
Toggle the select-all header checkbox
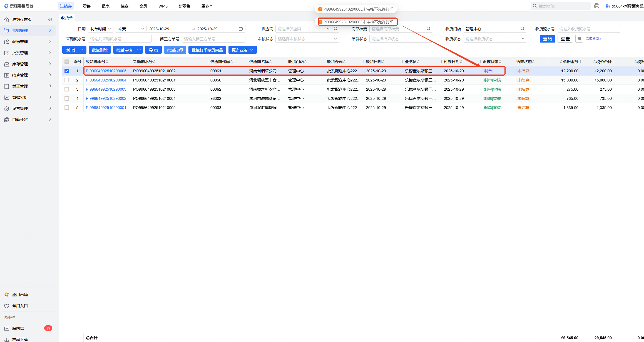[x=67, y=62]
